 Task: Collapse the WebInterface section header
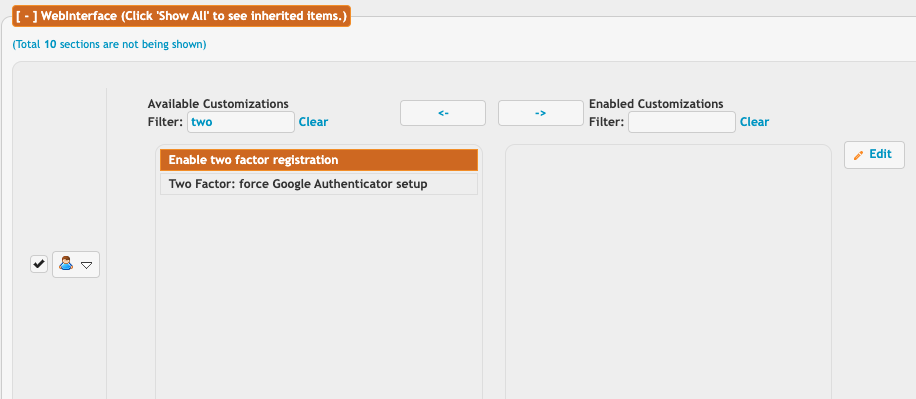coord(181,16)
